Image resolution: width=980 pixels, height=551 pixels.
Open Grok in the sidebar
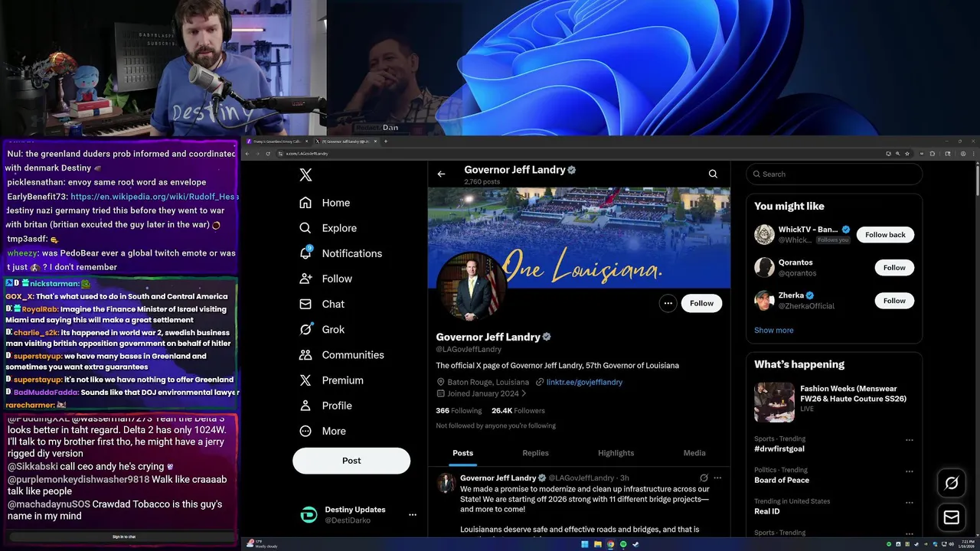[322, 329]
